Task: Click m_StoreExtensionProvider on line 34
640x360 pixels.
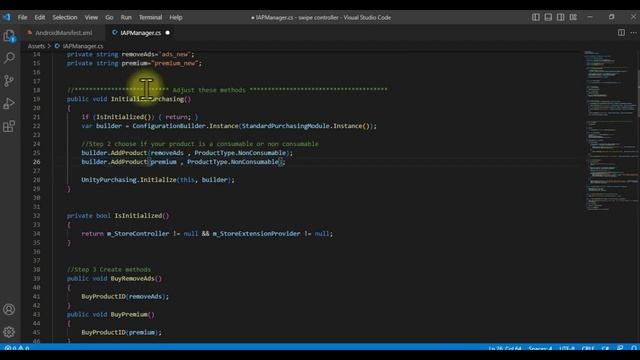Action: click(x=256, y=233)
